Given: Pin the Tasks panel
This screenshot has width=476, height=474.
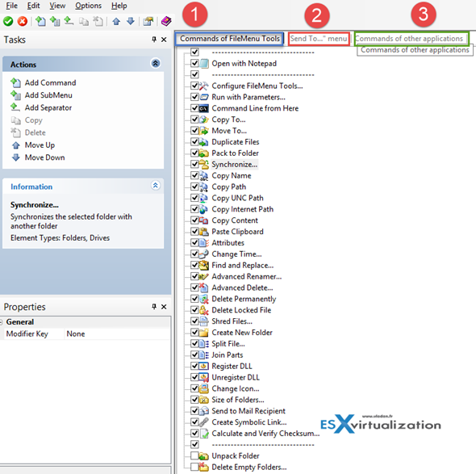Looking at the screenshot, I should [154, 40].
